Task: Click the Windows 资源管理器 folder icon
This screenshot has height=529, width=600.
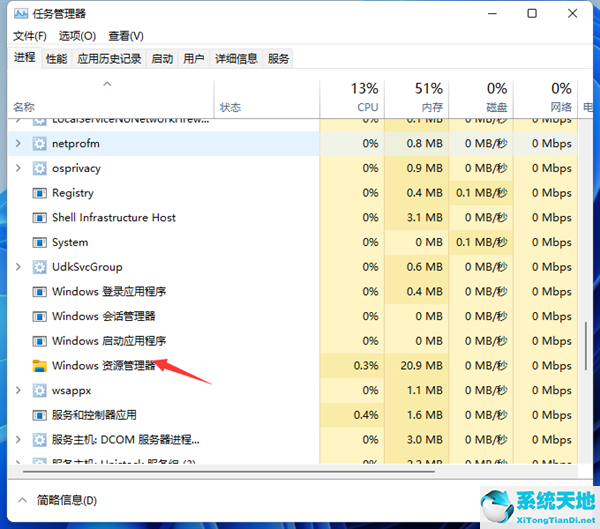Action: pyautogui.click(x=39, y=366)
